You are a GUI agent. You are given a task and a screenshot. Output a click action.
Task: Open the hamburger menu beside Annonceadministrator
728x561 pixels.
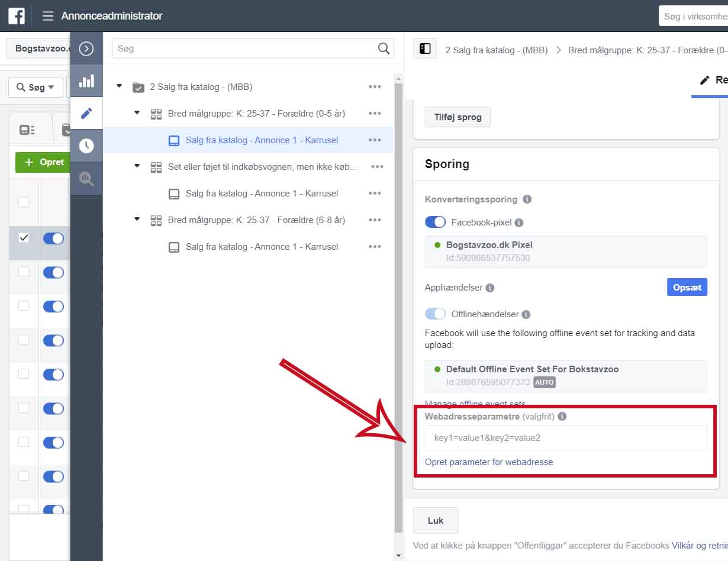coord(48,16)
